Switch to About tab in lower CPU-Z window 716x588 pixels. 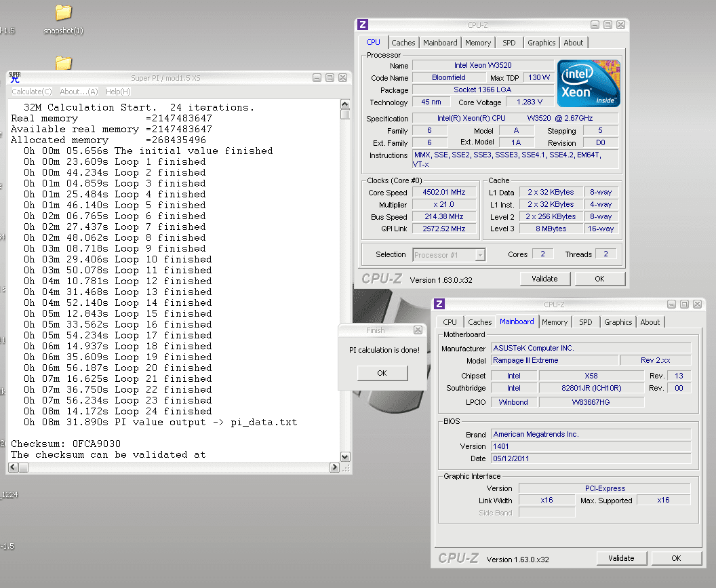650,322
